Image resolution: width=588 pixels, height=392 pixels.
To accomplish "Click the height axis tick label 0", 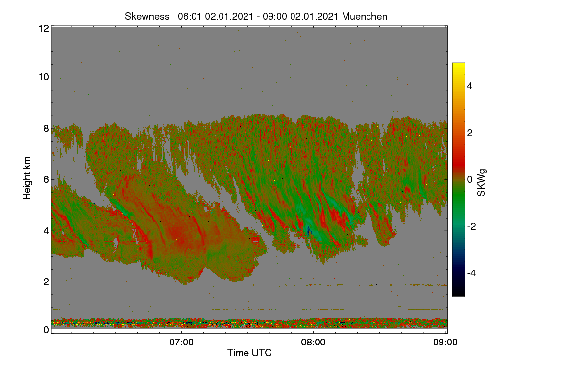I will [46, 330].
